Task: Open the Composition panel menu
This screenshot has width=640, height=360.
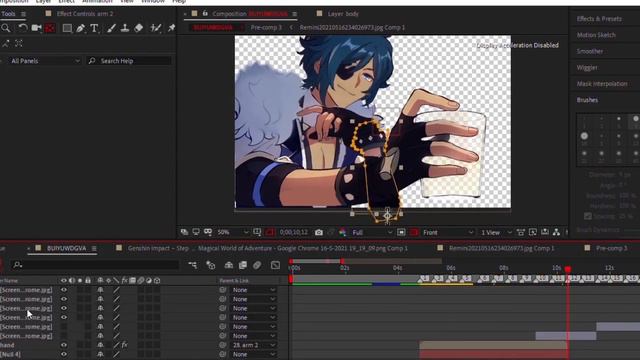Action: click(295, 14)
